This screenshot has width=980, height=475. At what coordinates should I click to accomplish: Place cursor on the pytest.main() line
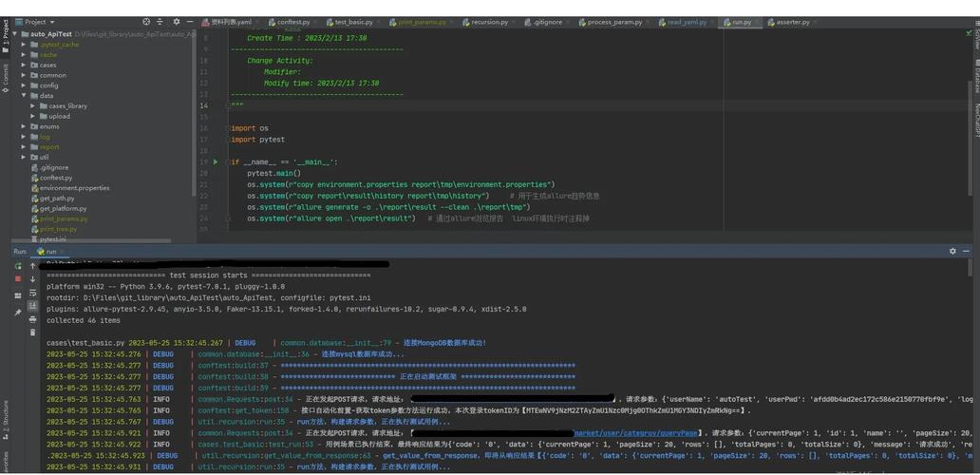274,173
